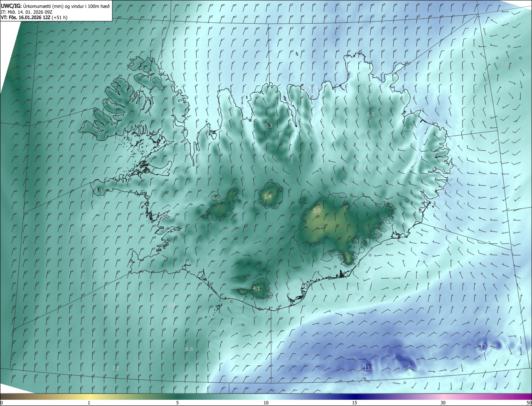Click the 5.4 value over the Westfjords

(107, 103)
